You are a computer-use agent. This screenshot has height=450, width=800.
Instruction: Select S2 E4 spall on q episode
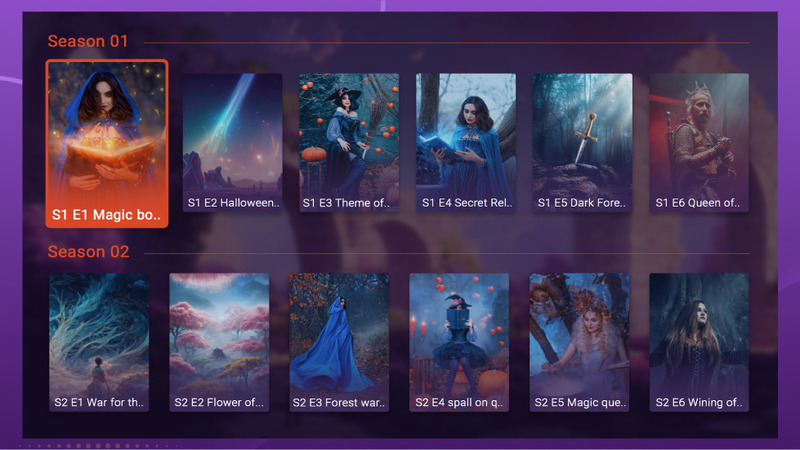click(459, 342)
